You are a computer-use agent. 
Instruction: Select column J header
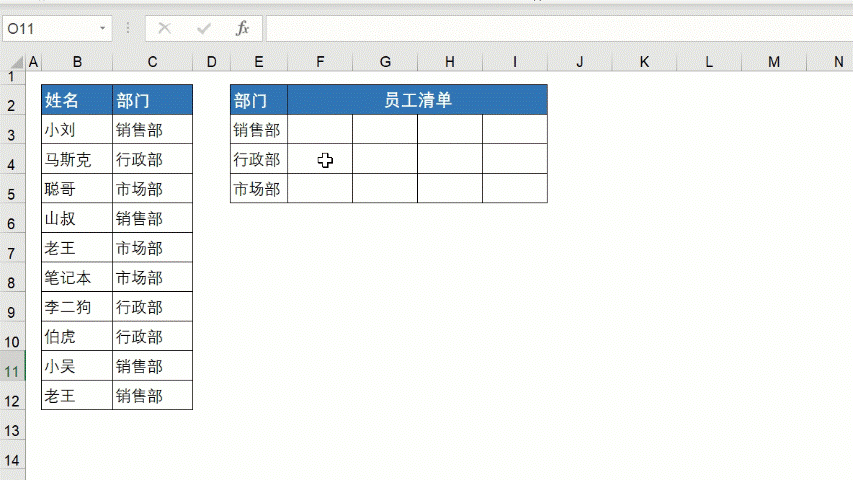pos(580,62)
